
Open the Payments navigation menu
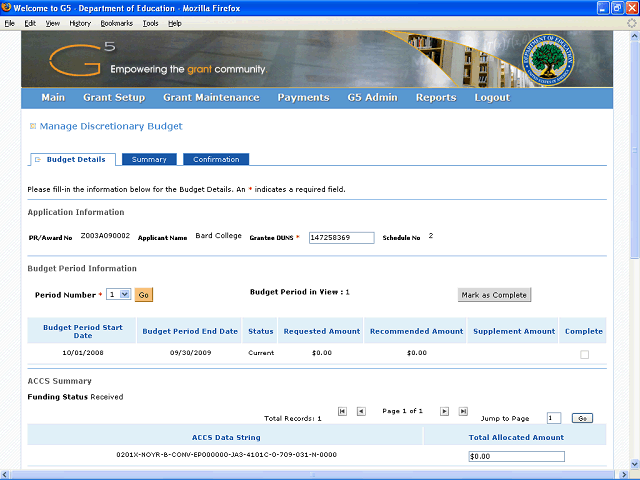(303, 98)
